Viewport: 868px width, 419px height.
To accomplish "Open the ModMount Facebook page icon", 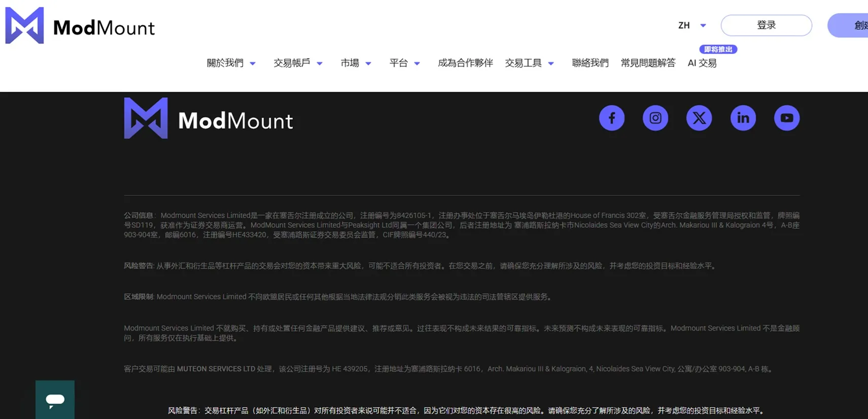I will pos(611,118).
